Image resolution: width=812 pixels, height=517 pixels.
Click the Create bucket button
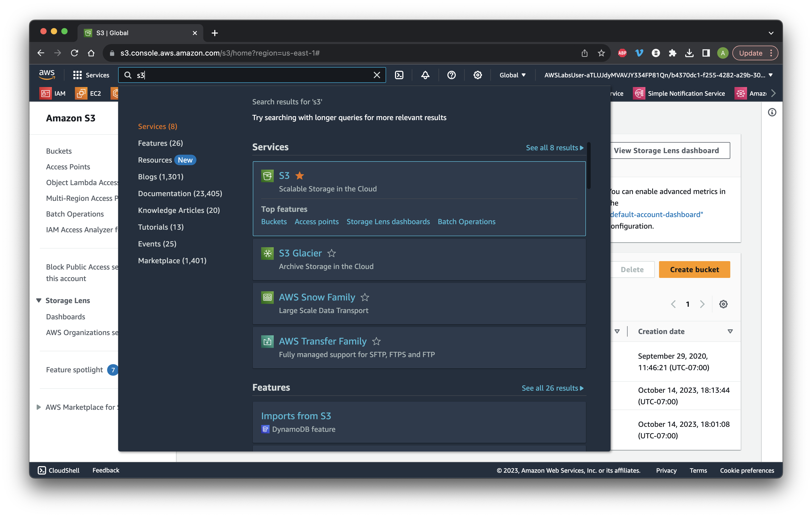coord(694,269)
